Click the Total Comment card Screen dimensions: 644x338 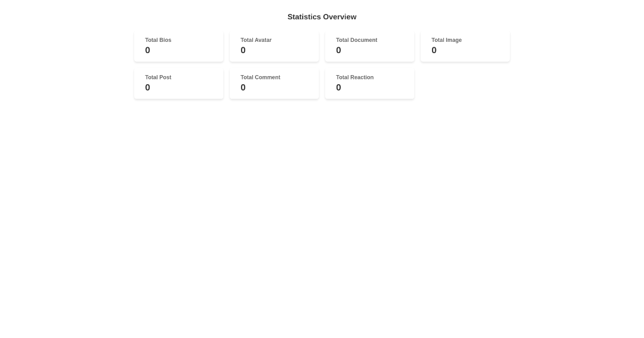274,83
